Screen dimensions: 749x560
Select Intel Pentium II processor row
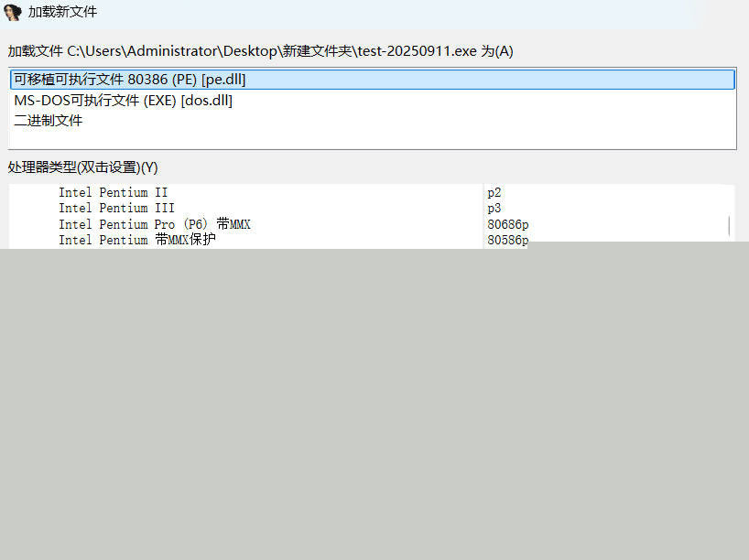(x=113, y=193)
